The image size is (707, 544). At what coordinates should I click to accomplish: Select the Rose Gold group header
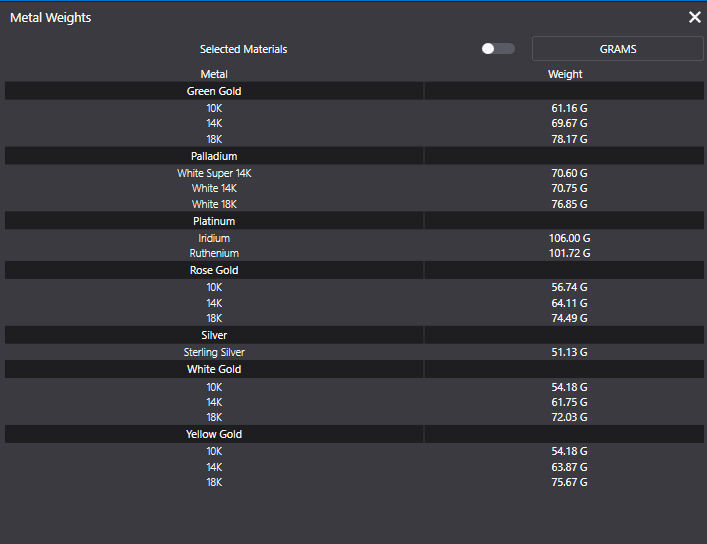point(214,270)
